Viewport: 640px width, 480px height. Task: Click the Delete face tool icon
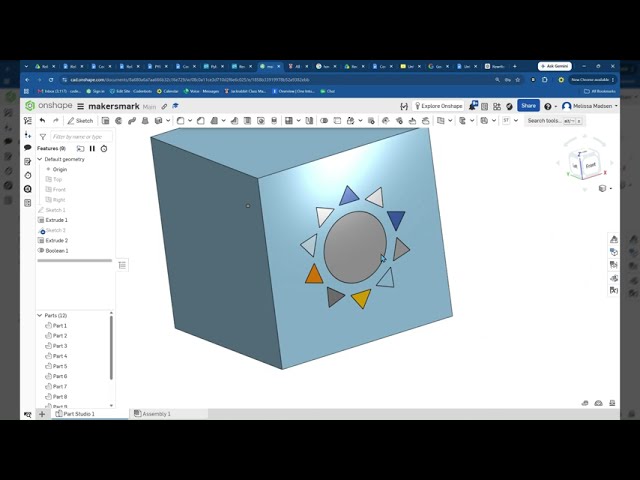click(399, 120)
